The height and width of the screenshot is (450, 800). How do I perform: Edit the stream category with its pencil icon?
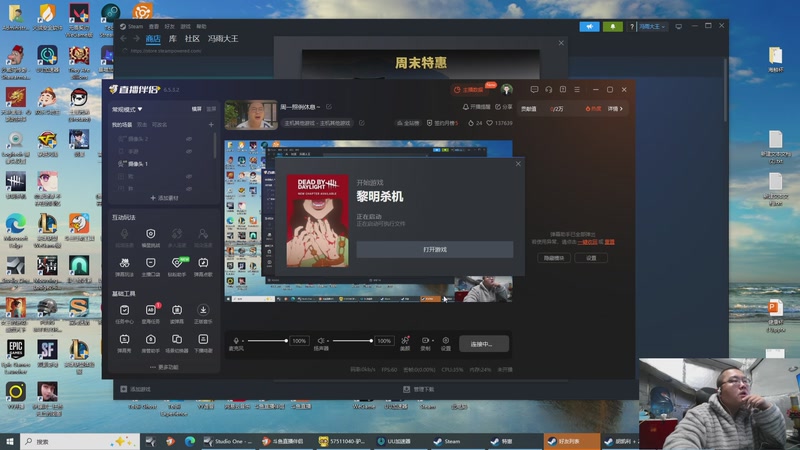362,123
